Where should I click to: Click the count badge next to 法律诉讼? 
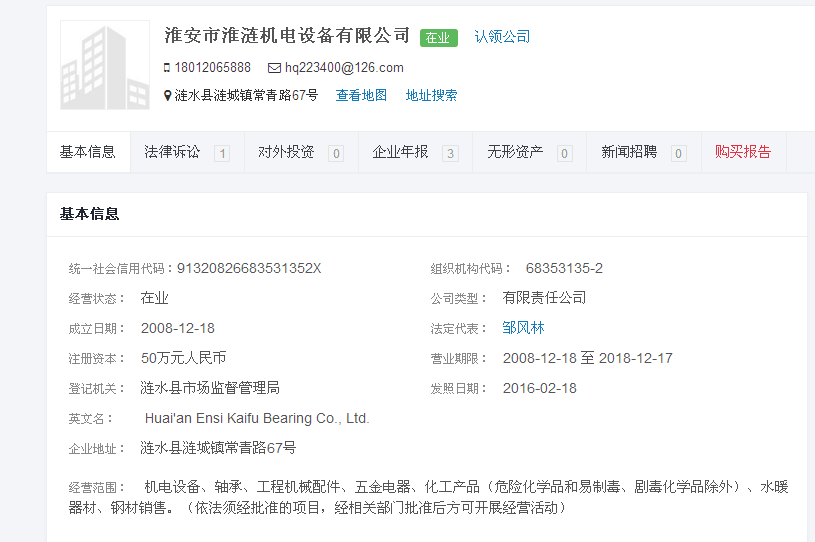click(222, 153)
